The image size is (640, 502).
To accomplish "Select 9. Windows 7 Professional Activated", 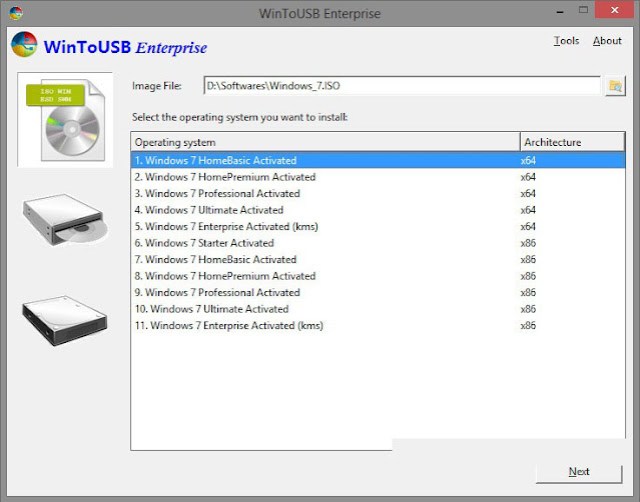I will pyautogui.click(x=378, y=293).
